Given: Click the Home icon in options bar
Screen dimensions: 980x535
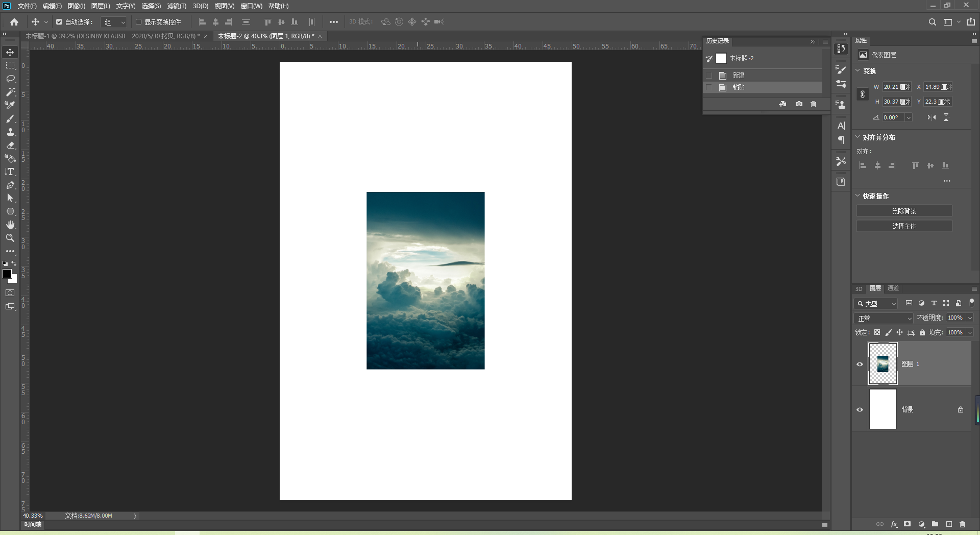Looking at the screenshot, I should 14,22.
